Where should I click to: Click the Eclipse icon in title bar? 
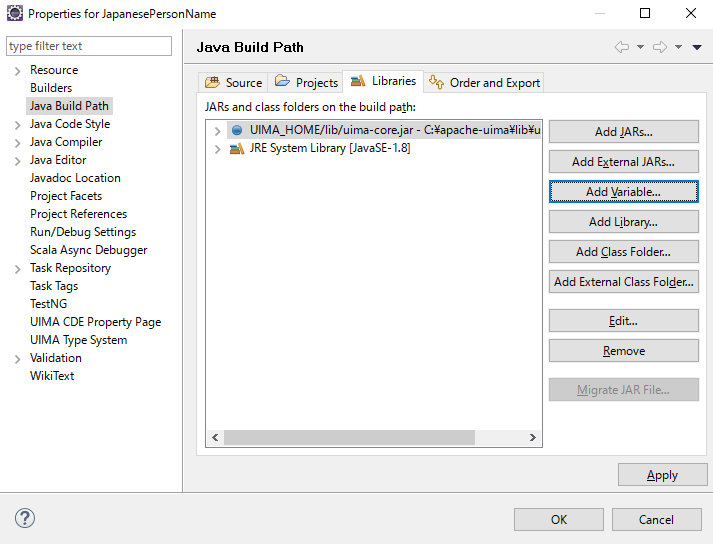pyautogui.click(x=15, y=13)
